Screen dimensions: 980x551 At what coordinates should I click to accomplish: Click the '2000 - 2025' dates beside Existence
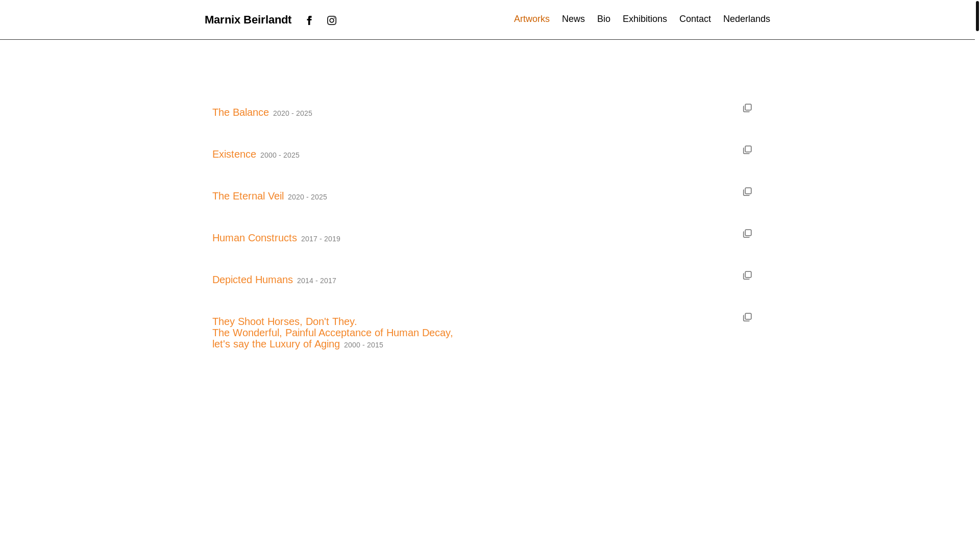click(280, 155)
